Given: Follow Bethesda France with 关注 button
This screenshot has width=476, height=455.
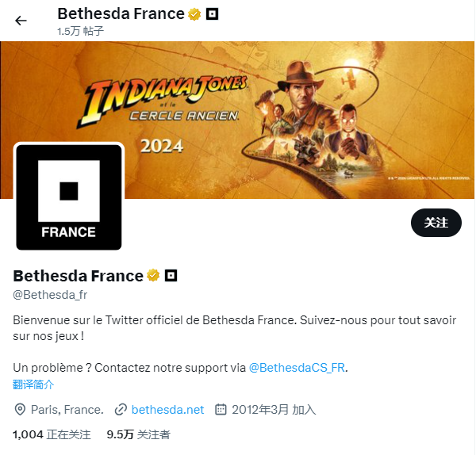Looking at the screenshot, I should click(436, 223).
